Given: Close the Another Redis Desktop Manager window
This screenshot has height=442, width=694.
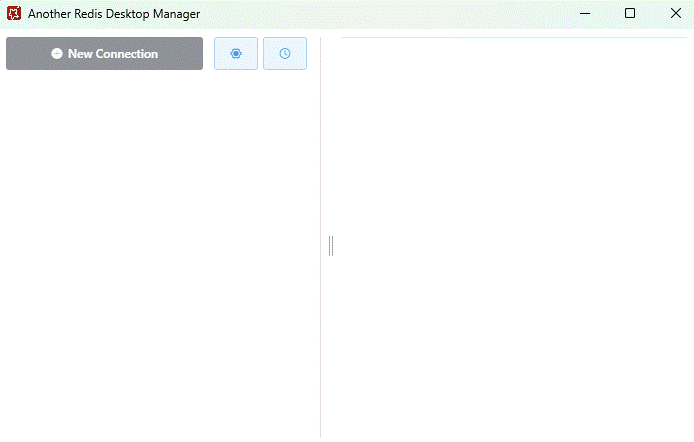Looking at the screenshot, I should [675, 13].
